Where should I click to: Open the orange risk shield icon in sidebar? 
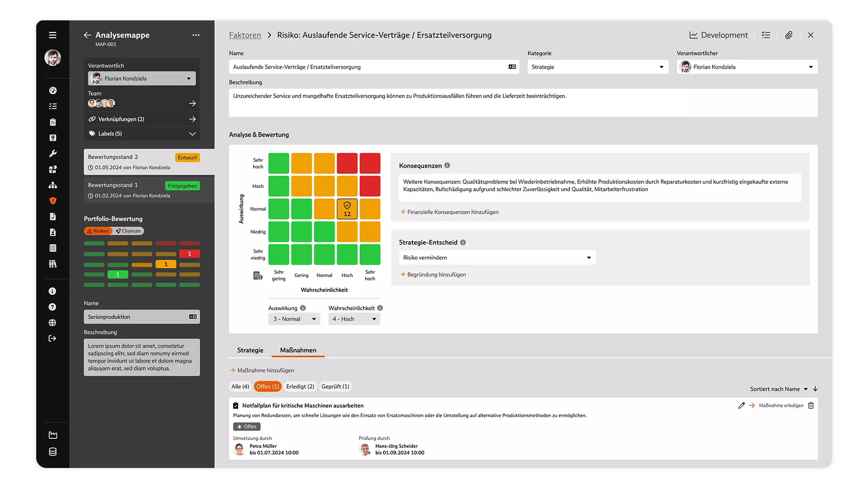point(52,201)
